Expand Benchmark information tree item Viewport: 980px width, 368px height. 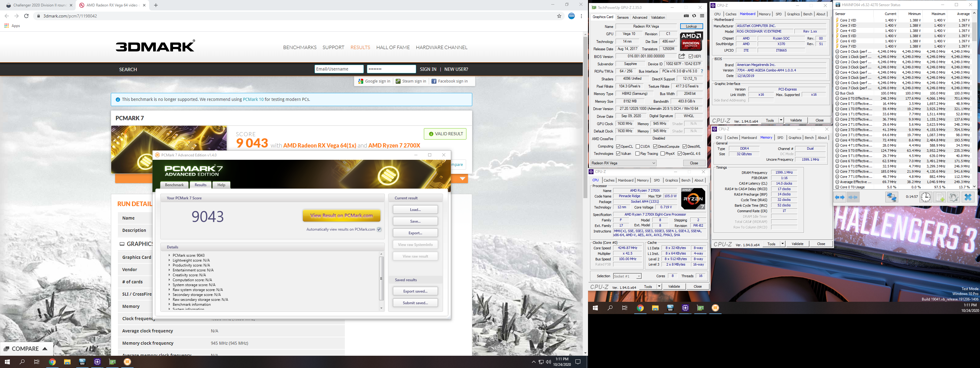pyautogui.click(x=169, y=305)
